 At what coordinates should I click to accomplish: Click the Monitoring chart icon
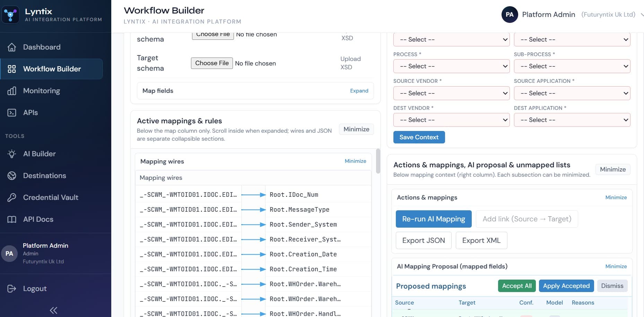pyautogui.click(x=12, y=91)
